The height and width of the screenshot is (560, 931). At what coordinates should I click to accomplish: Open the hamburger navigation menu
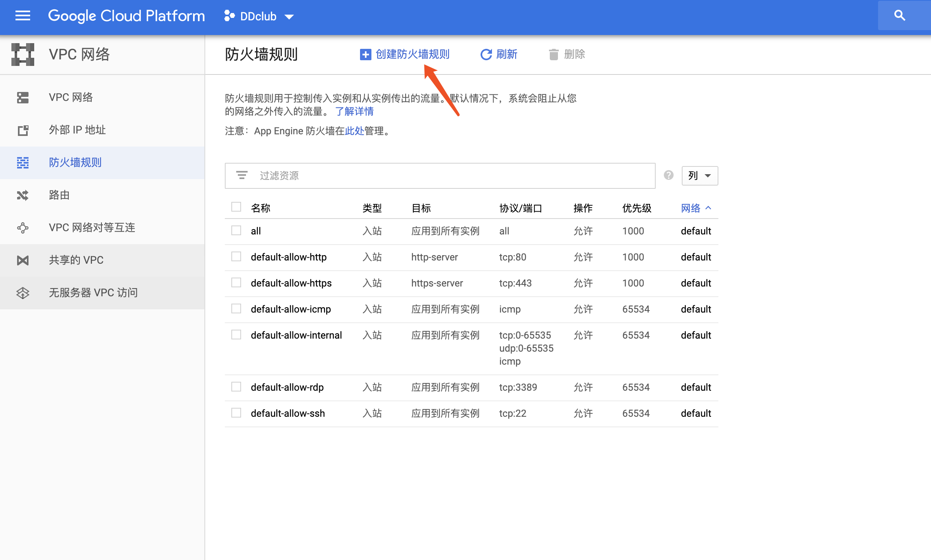tap(23, 16)
